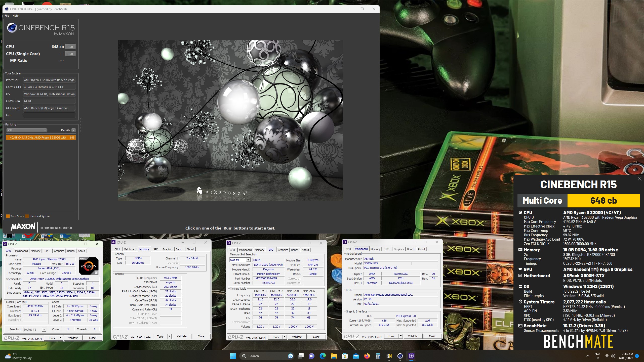Open Bing chat icon in search box
This screenshot has height=362, width=644.
(x=290, y=356)
